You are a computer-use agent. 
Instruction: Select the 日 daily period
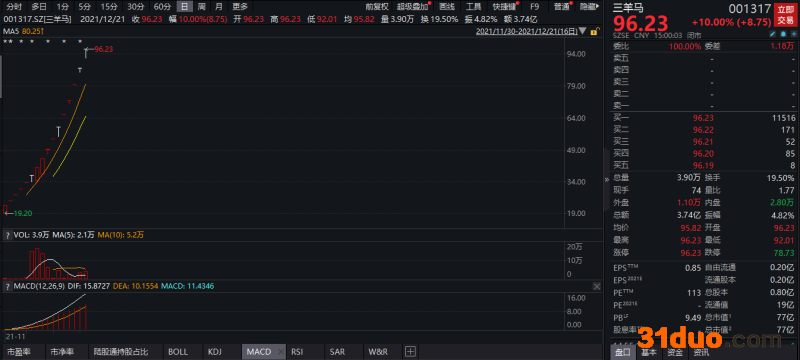[x=184, y=7]
